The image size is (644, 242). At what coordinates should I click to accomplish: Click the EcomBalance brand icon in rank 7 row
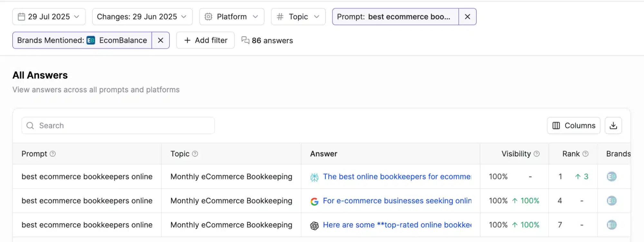[x=611, y=225]
